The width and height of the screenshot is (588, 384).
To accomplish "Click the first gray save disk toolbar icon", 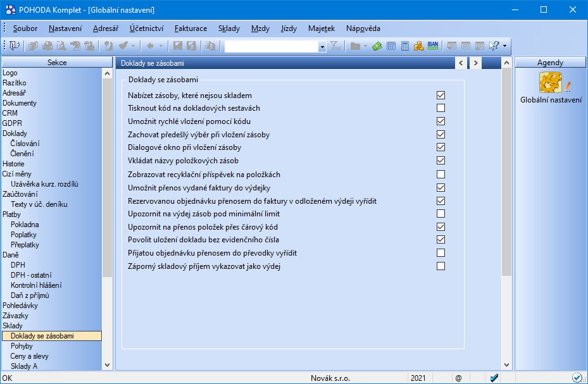I will tap(178, 46).
